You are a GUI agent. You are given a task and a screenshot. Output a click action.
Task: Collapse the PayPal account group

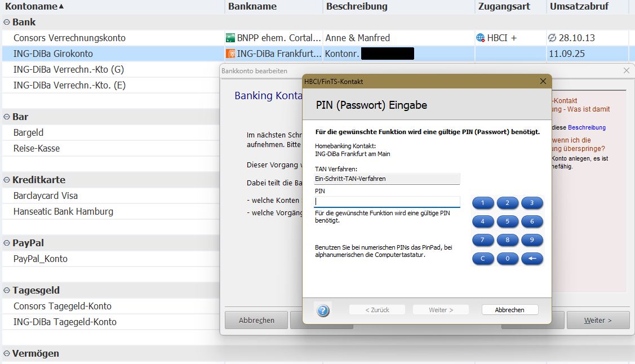pos(7,243)
